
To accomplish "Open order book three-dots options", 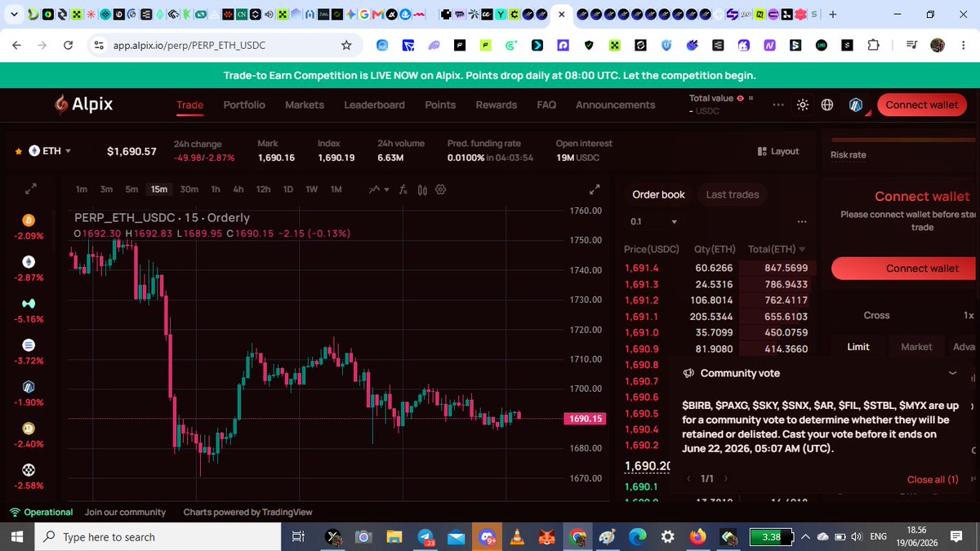I will [x=801, y=222].
